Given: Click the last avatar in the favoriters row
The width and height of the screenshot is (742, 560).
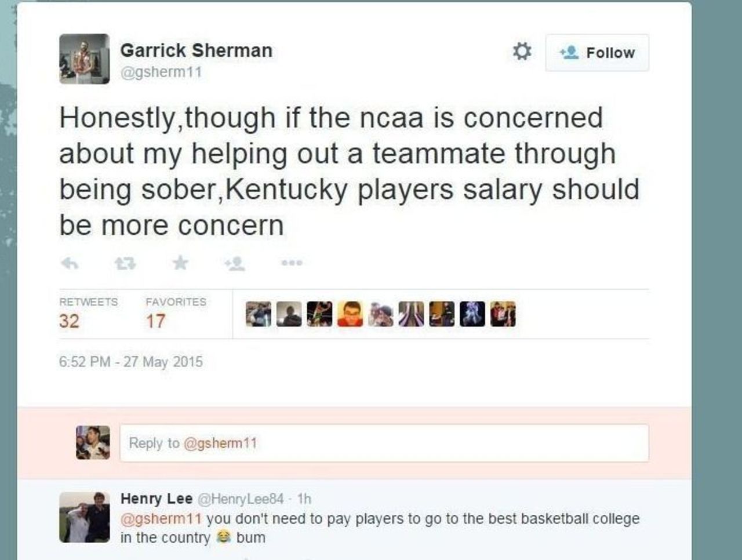Looking at the screenshot, I should tap(503, 314).
